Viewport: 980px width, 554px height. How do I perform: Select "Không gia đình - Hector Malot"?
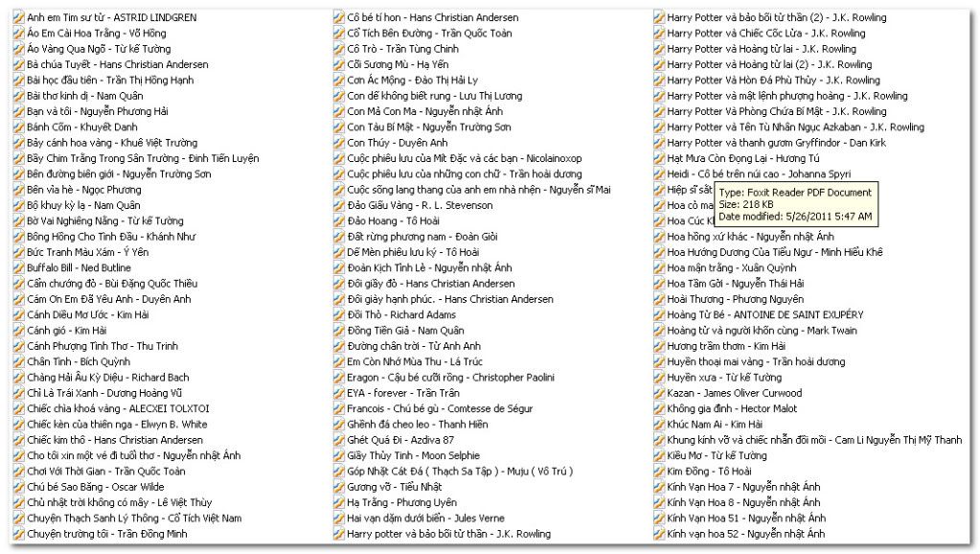733,408
